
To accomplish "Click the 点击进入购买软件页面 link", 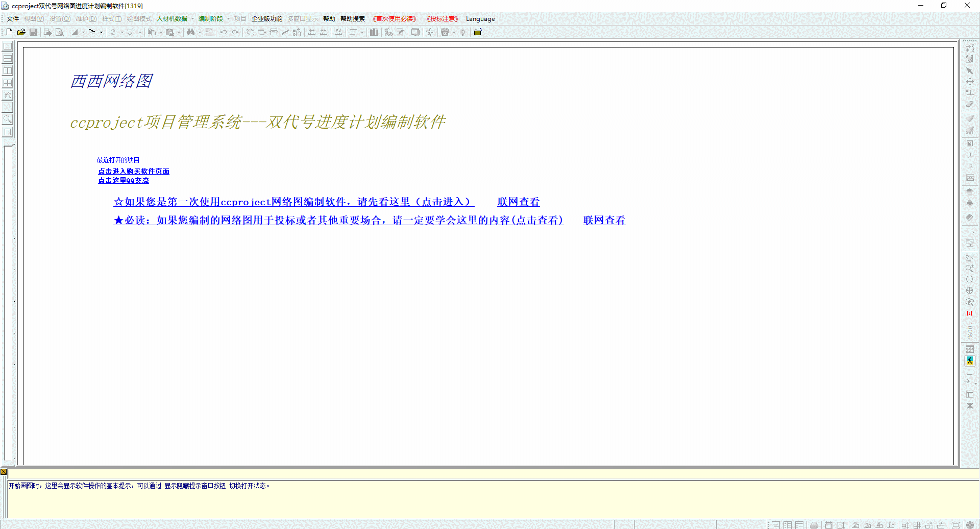I will click(x=134, y=171).
